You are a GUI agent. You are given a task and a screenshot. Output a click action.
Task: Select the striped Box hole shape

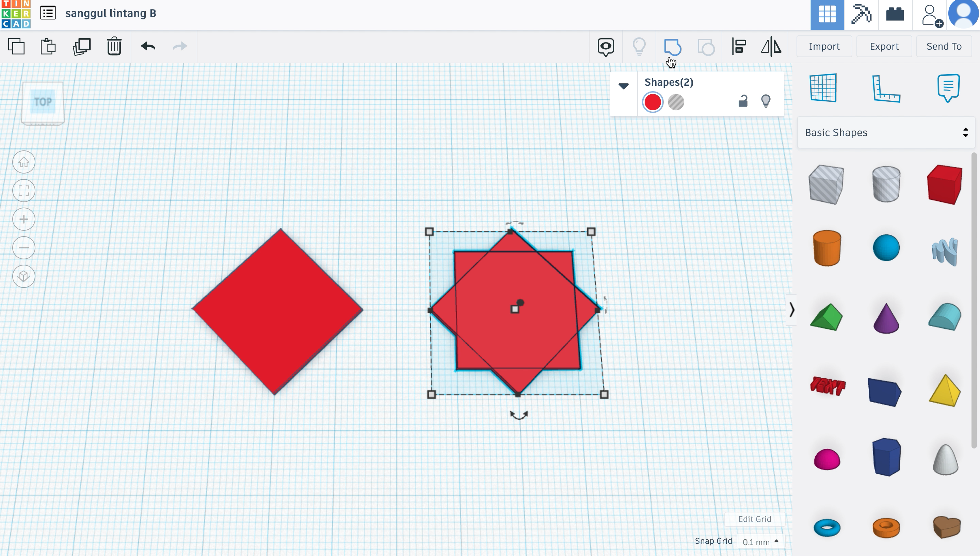pos(826,185)
